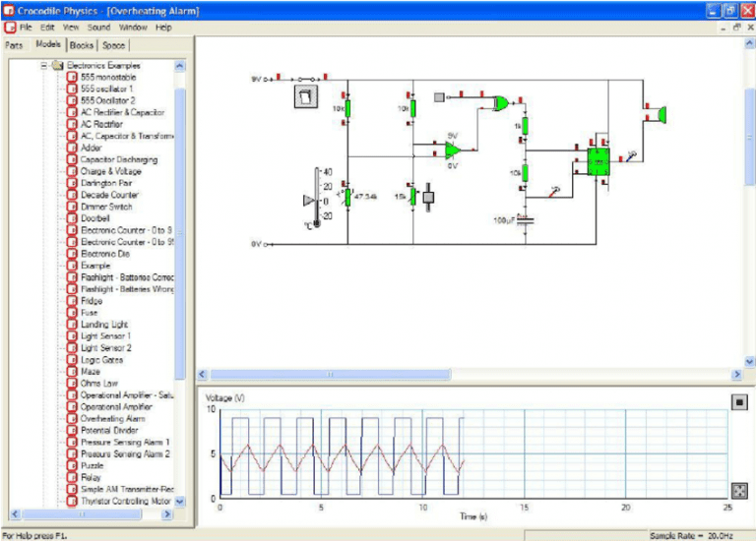The image size is (756, 541).
Task: Click the icon beside Darlington Pair
Action: coord(72,183)
